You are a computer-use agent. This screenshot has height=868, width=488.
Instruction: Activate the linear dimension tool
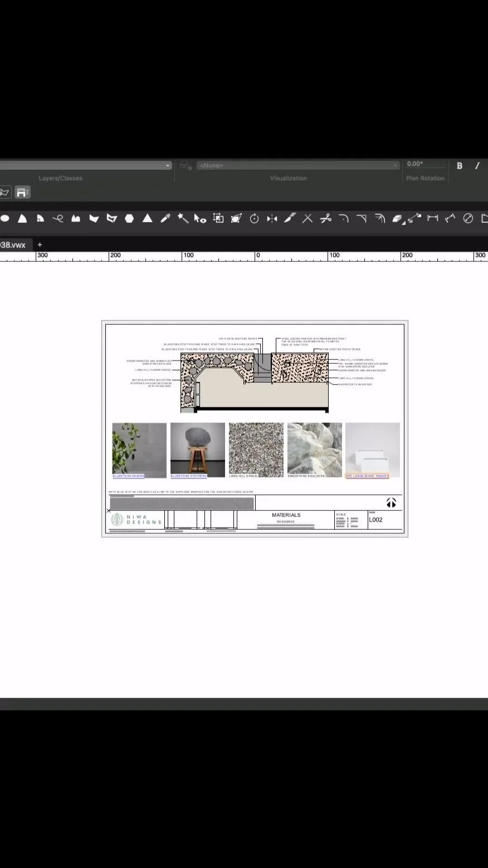click(432, 218)
